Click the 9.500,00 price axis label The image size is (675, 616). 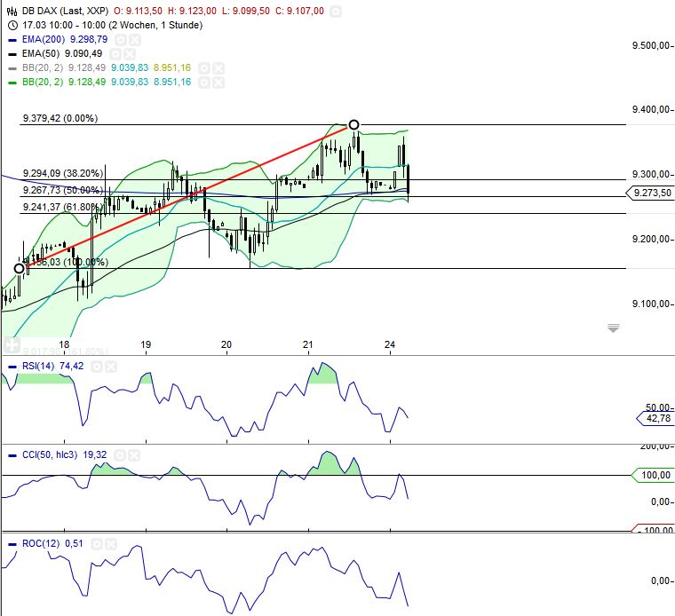(x=651, y=45)
